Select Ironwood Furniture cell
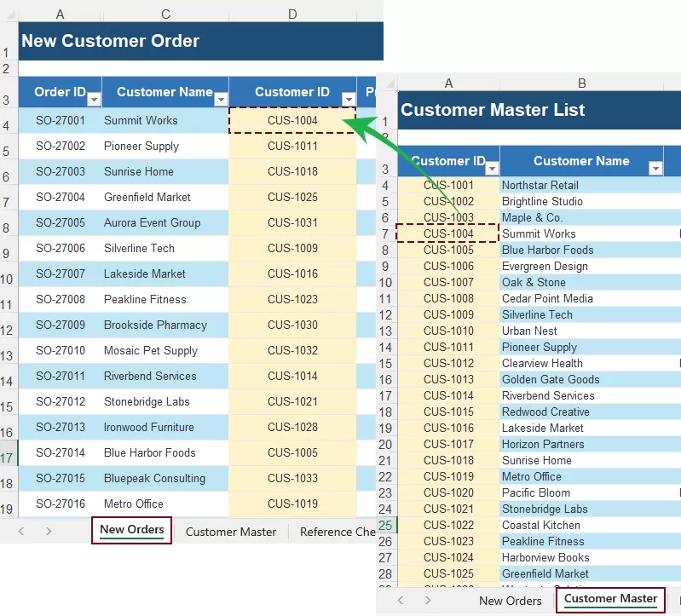The width and height of the screenshot is (681, 616). [165, 427]
